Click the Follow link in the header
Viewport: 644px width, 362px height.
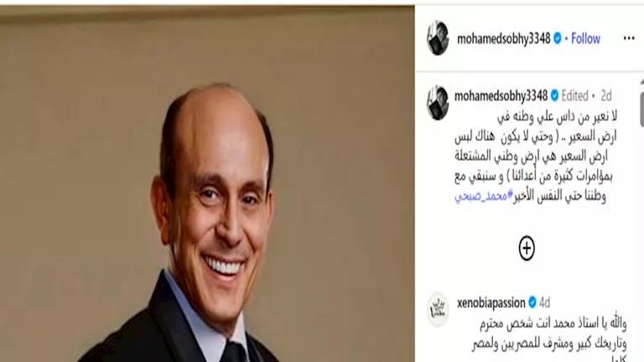(585, 39)
